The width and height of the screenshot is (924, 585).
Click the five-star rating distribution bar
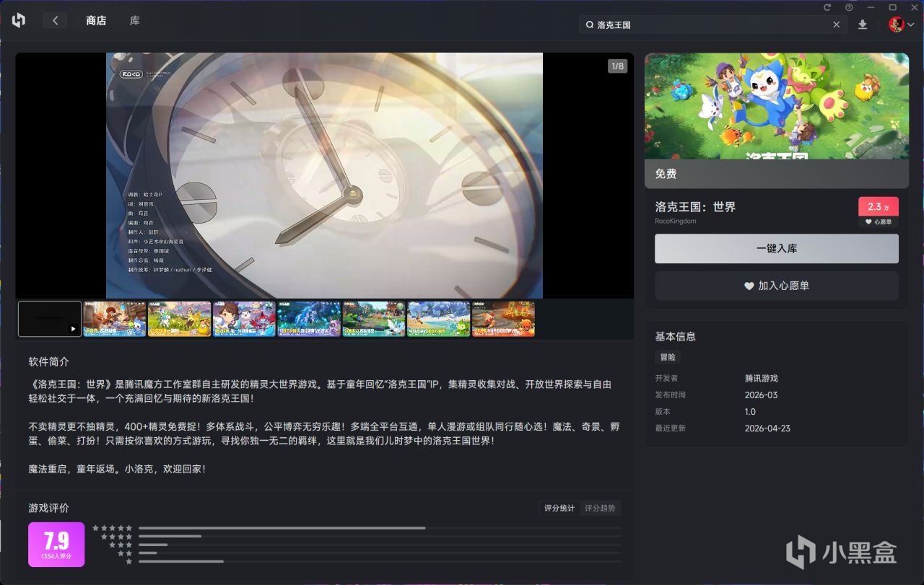pos(380,528)
